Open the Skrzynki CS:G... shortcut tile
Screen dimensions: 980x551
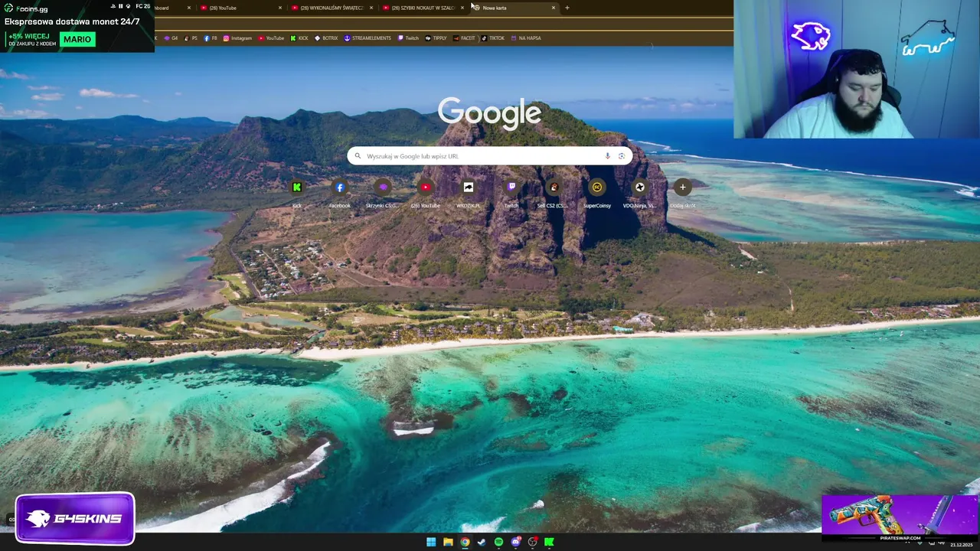coord(383,192)
